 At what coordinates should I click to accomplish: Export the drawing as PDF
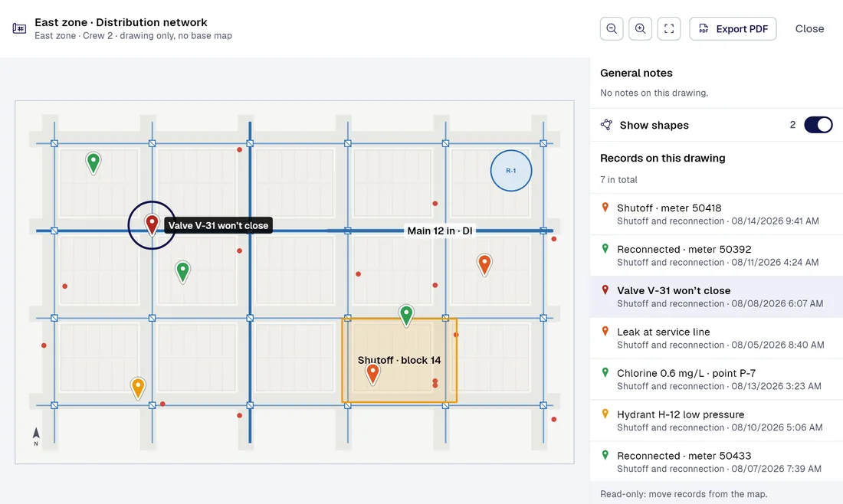[733, 28]
